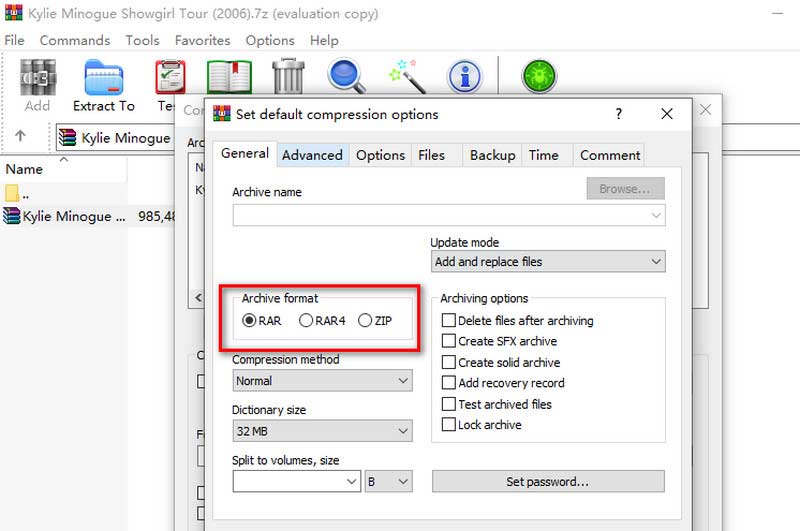Viewport: 800px width, 531px height.
Task: Select the ZIP archive format
Action: tap(365, 321)
